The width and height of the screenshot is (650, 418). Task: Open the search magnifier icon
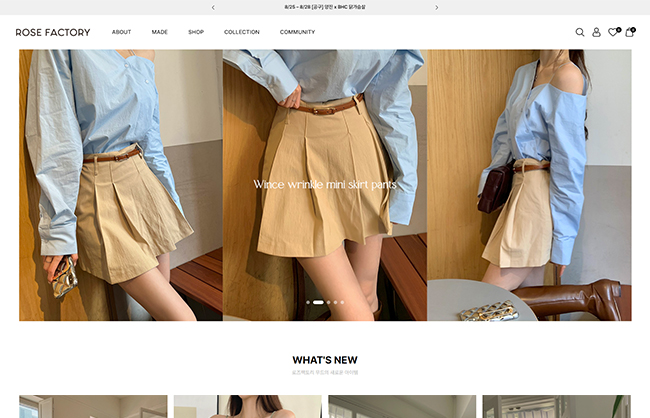coord(580,32)
